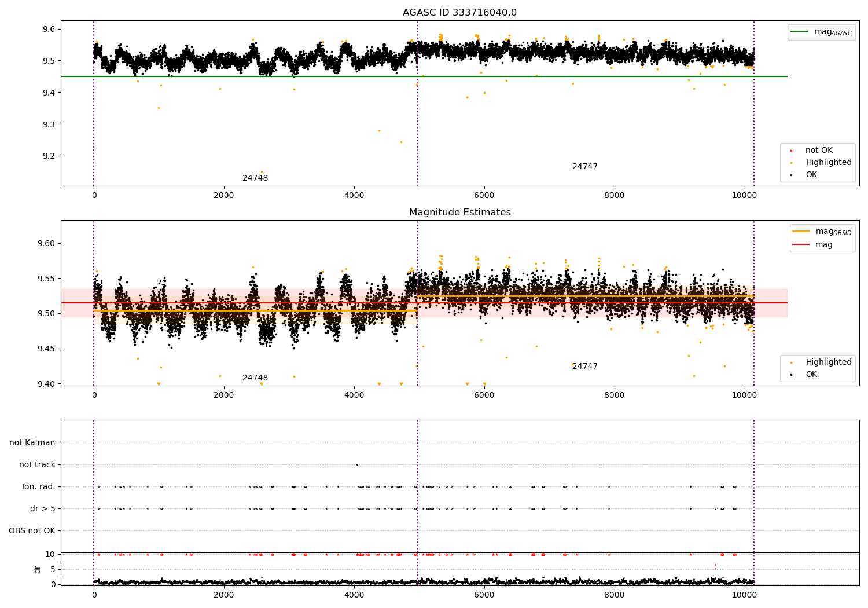Click 'Highlighted' in the middle plot legend

click(x=828, y=362)
